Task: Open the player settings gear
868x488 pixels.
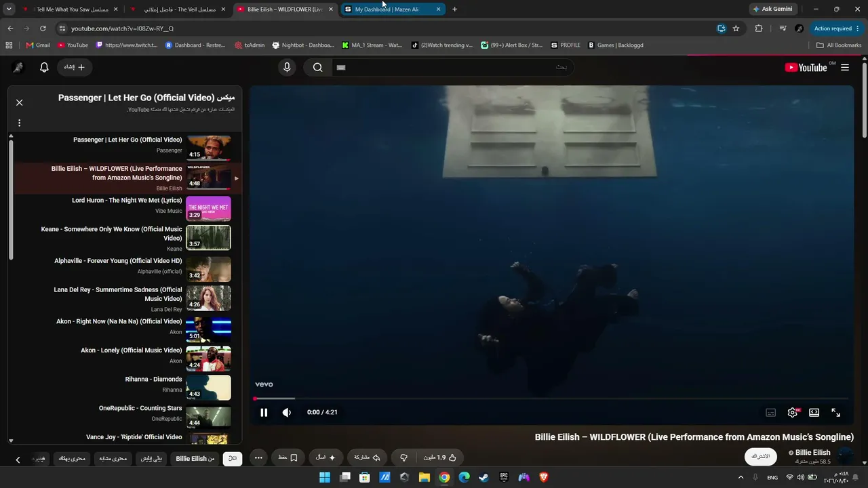Action: click(792, 412)
